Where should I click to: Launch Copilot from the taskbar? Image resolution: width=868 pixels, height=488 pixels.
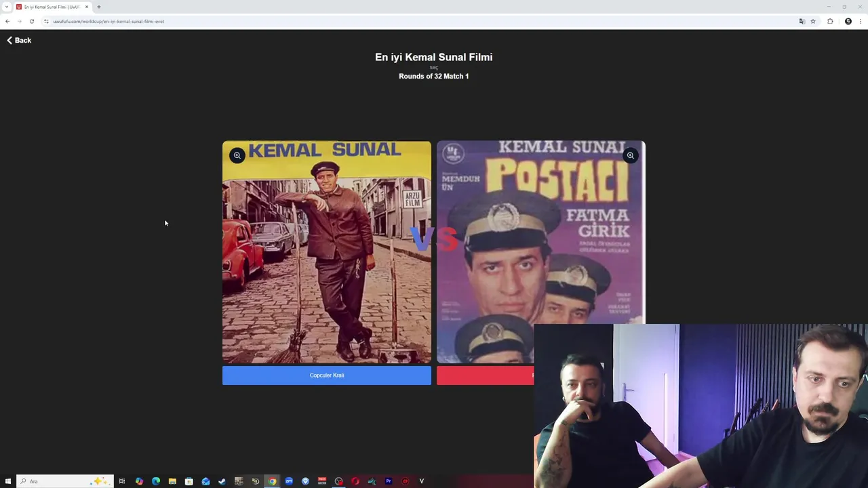coord(139,481)
